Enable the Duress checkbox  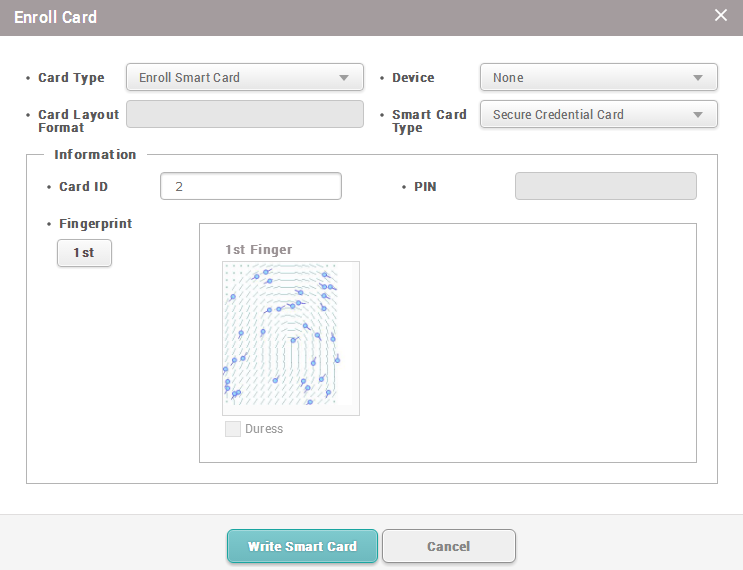click(233, 429)
